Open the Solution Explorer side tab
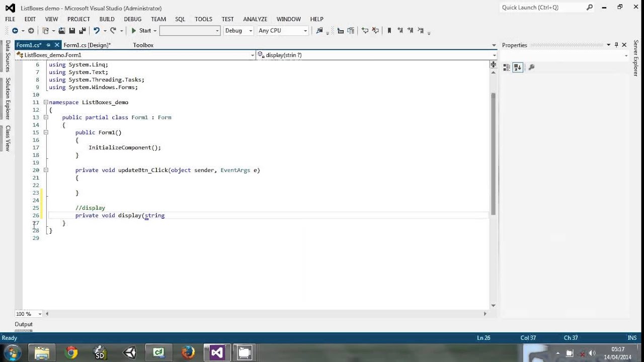644x362 pixels. point(8,99)
